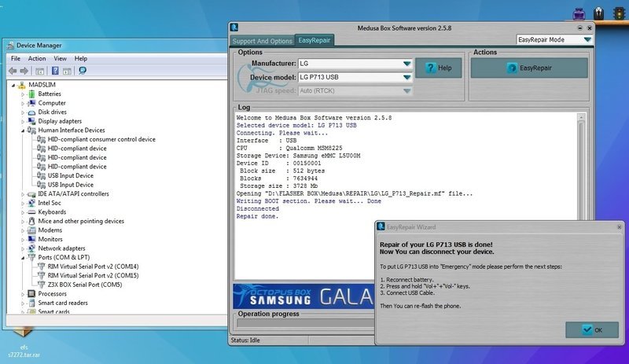629x364 pixels.
Task: Click log line 'CPU : Qualcomm MSM8225'
Action: point(289,148)
